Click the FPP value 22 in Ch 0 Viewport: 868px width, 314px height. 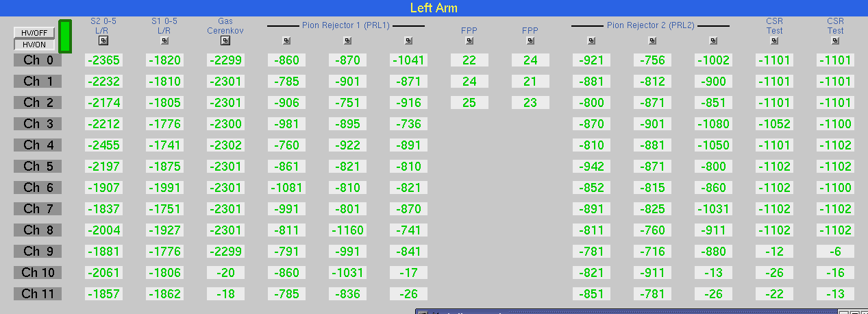click(469, 60)
